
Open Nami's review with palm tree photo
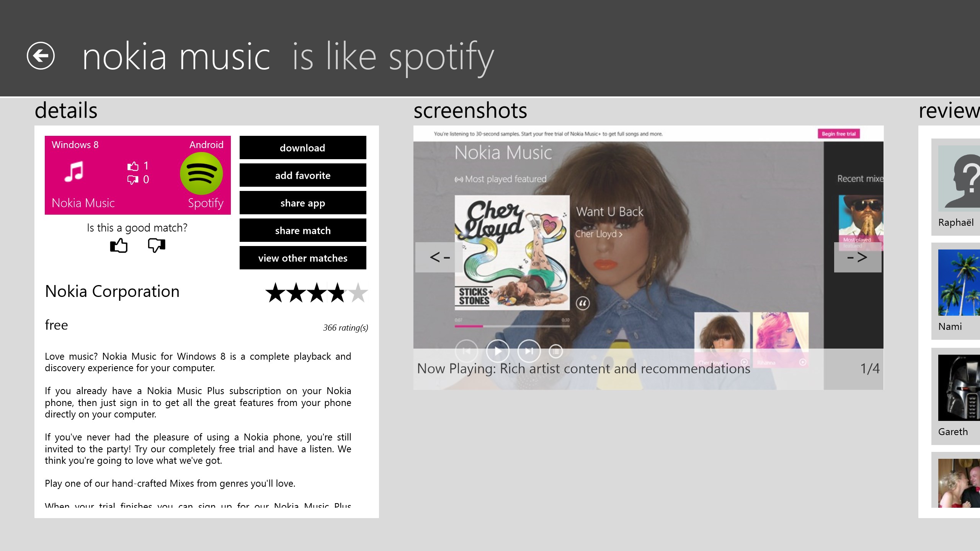point(959,282)
